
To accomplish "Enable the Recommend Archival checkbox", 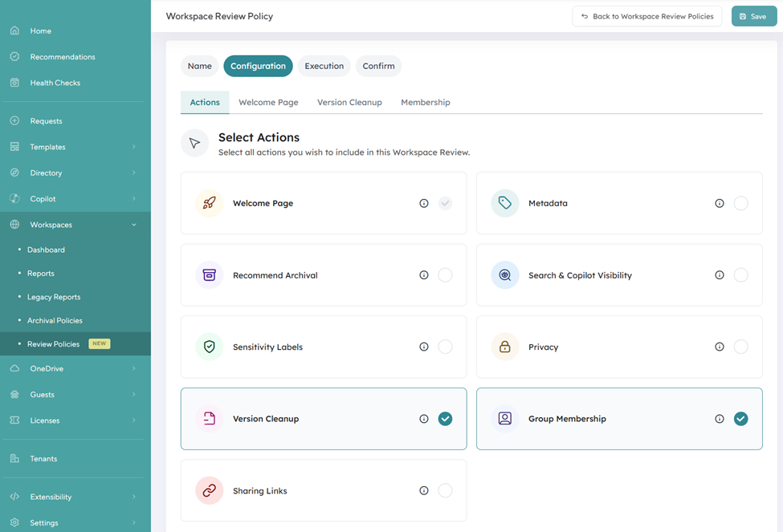I will pos(446,275).
